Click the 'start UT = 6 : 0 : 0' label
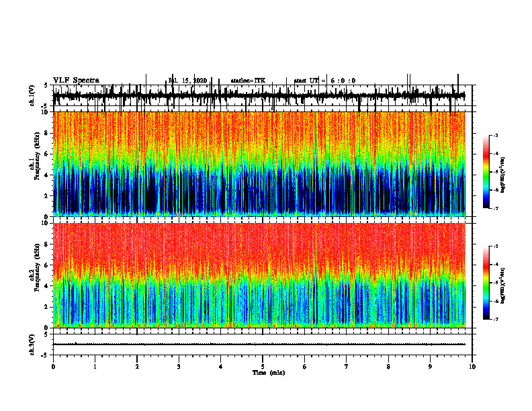Image resolution: width=532 pixels, height=411 pixels. coord(324,81)
